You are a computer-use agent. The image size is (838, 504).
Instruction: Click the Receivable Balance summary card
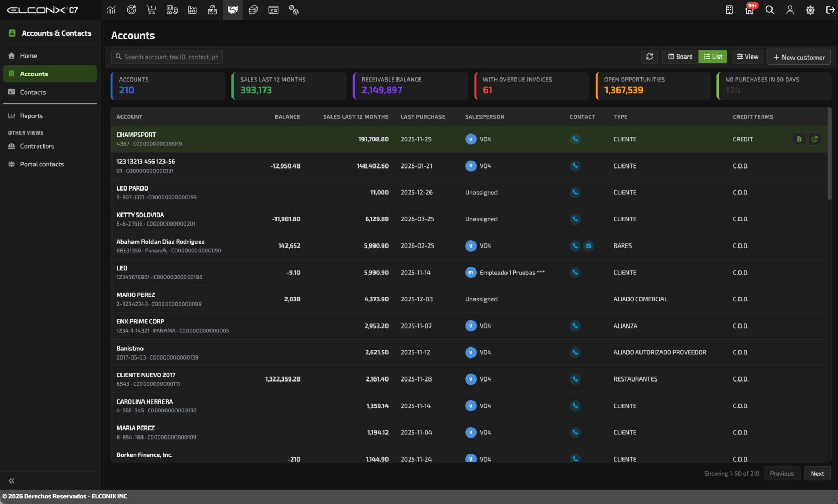[411, 86]
